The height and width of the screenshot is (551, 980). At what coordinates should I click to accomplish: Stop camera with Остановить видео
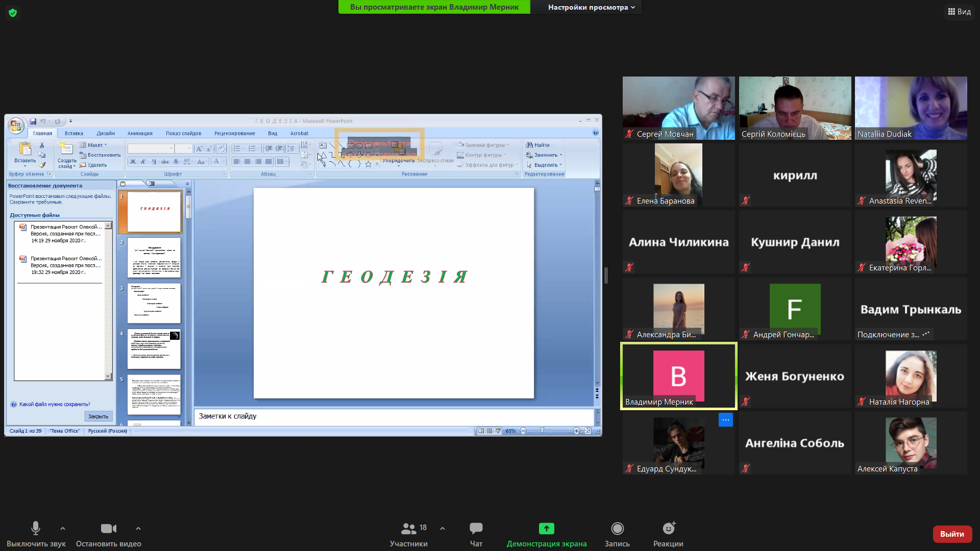click(x=108, y=529)
